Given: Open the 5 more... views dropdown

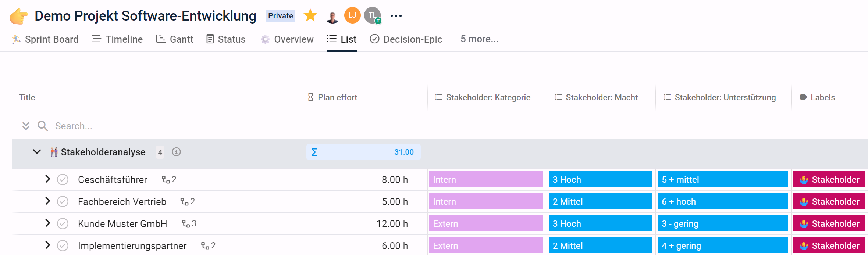Looking at the screenshot, I should coord(480,39).
